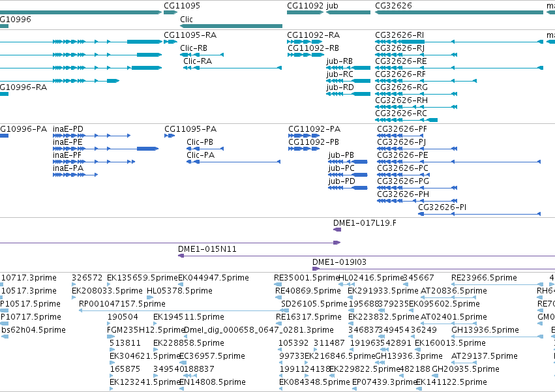This screenshot has width=555, height=392.
Task: Click protein Clic-PA
Action: click(201, 155)
